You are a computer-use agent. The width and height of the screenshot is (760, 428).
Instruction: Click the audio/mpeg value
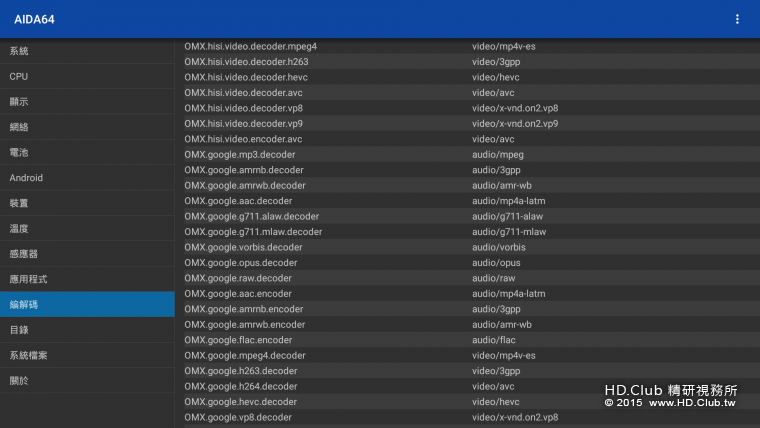click(498, 155)
